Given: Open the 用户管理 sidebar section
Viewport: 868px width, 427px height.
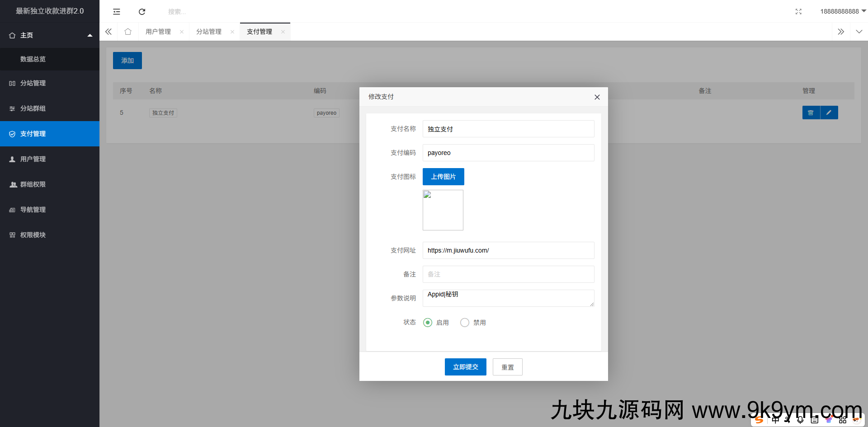Looking at the screenshot, I should [32, 159].
